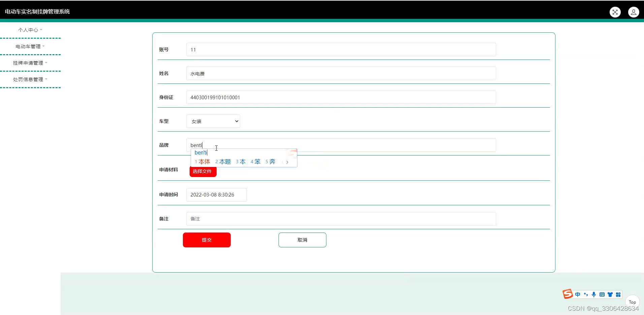The height and width of the screenshot is (315, 644).
Task: Click the Top back-to-top button
Action: click(x=633, y=302)
